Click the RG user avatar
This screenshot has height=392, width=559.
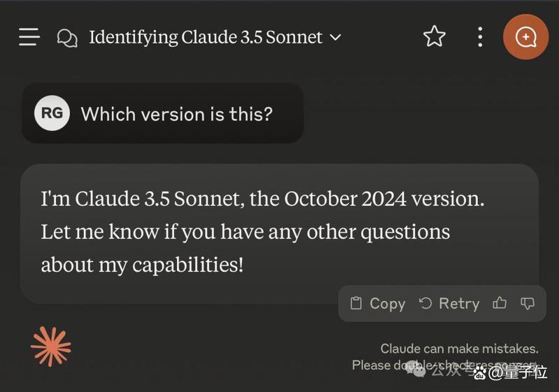[x=52, y=113]
